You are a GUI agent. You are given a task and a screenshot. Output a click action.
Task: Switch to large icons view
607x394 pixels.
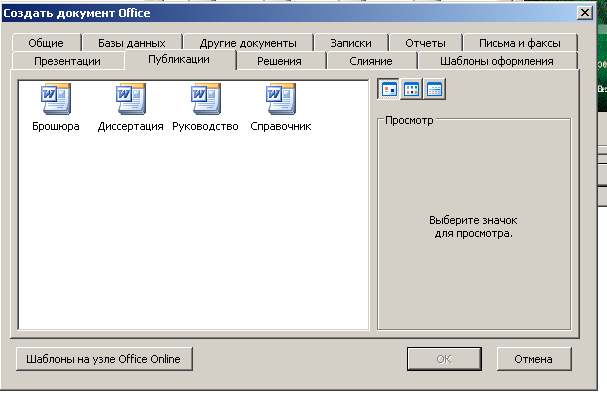[388, 89]
